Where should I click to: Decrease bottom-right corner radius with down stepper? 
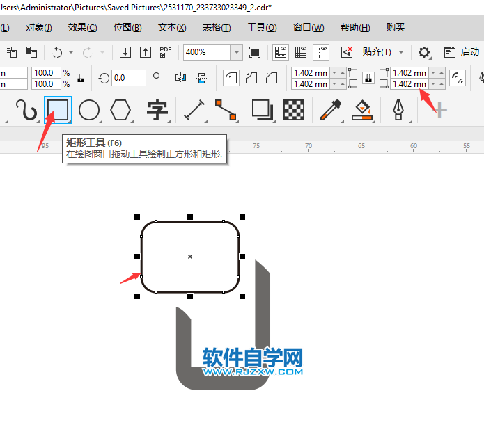433,84
